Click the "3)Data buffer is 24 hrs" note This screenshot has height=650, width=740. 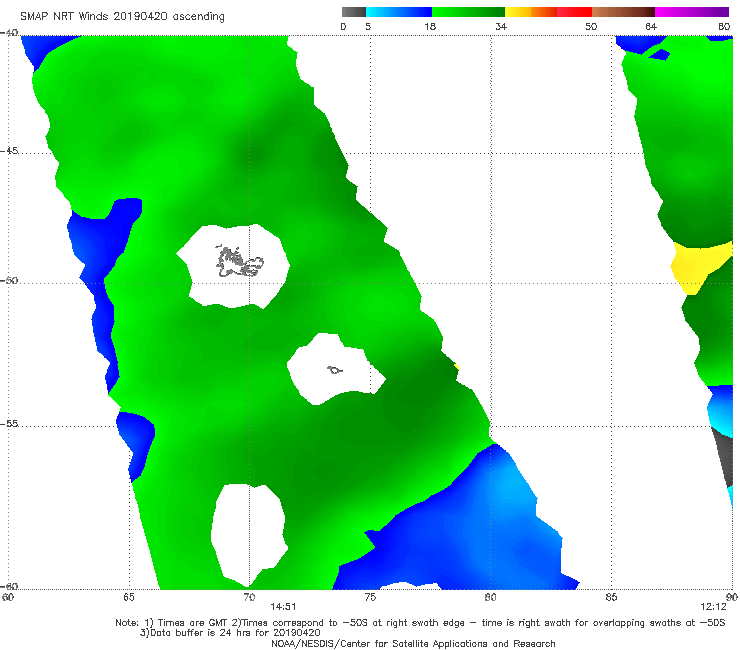(x=230, y=633)
